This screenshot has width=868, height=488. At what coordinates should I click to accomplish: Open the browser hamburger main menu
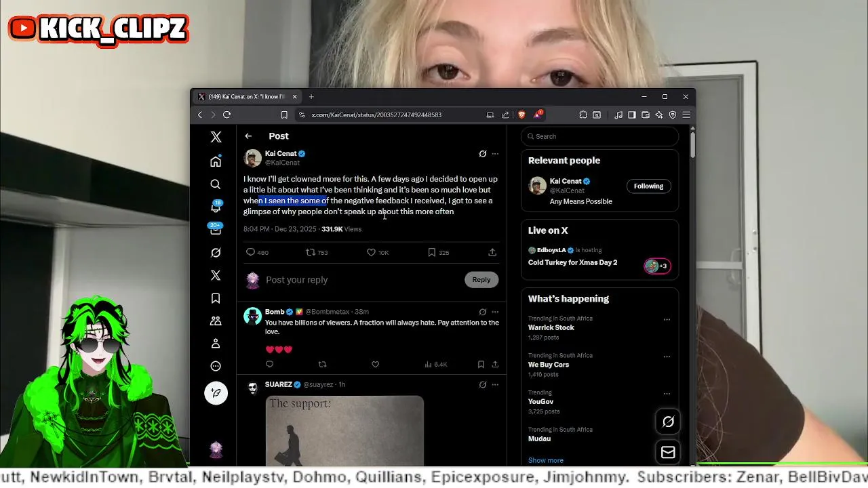[686, 115]
